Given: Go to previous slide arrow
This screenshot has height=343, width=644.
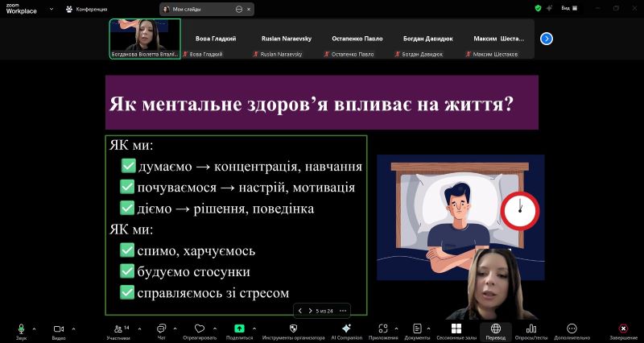Looking at the screenshot, I should tap(299, 311).
